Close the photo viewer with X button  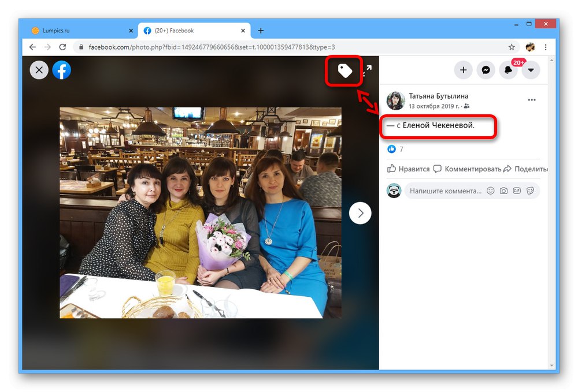(39, 69)
